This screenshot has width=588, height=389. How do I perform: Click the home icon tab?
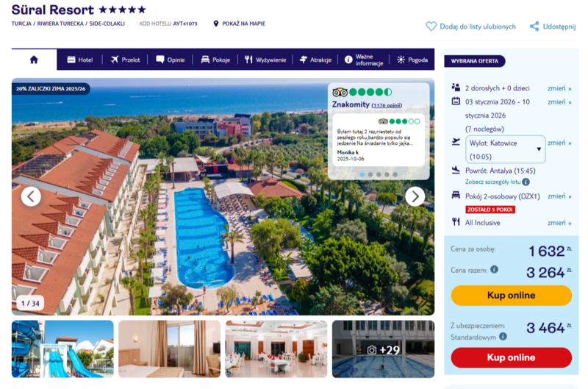pyautogui.click(x=34, y=60)
